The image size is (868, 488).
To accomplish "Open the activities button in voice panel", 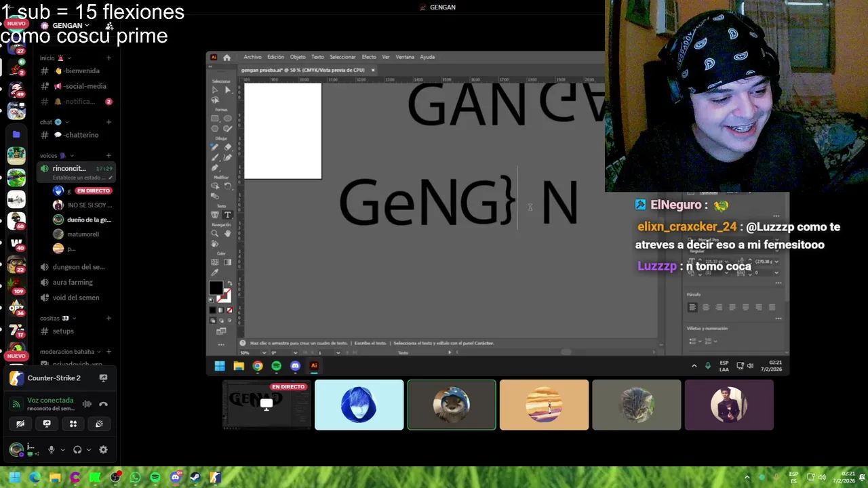I will tap(73, 424).
